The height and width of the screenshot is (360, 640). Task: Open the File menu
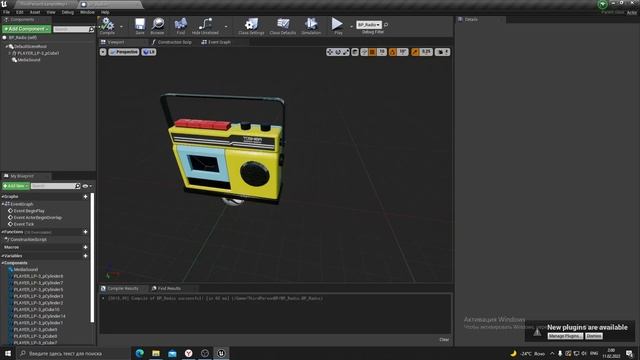click(7, 12)
